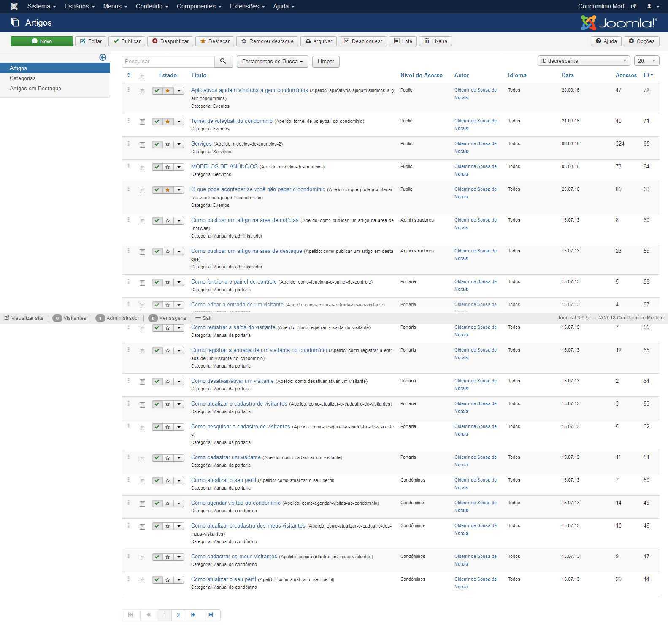Open actions dropdown arrow for Serviços row
This screenshot has height=644, width=668.
click(179, 144)
